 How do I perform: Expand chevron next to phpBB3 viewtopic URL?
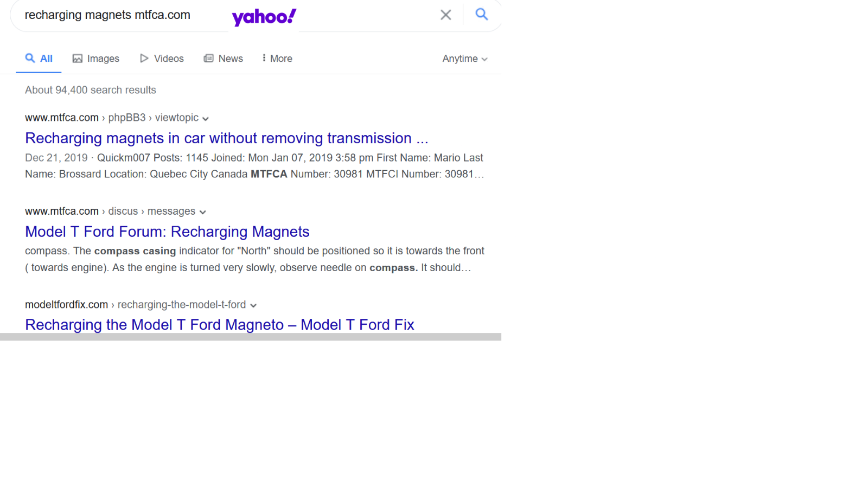(x=206, y=119)
